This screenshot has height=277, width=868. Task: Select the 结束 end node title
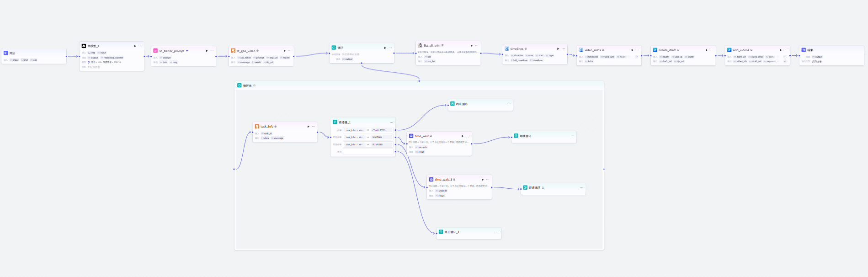pos(810,50)
